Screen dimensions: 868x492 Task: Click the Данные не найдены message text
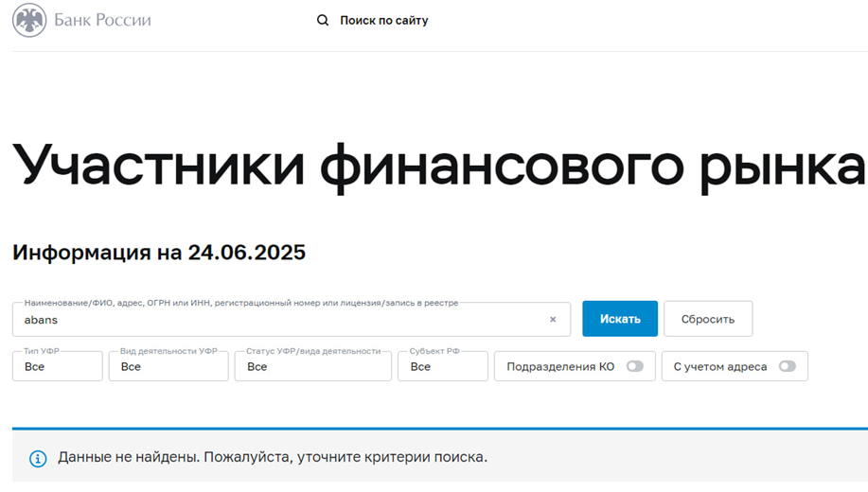[273, 457]
